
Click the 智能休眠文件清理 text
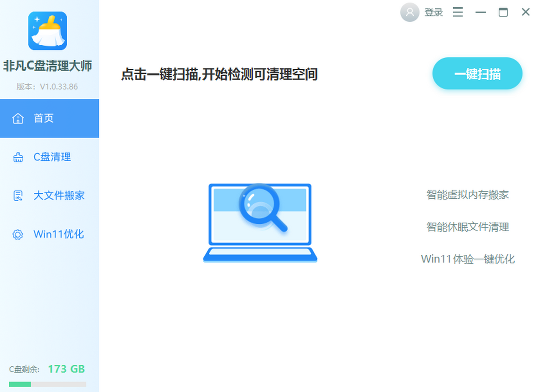468,227
